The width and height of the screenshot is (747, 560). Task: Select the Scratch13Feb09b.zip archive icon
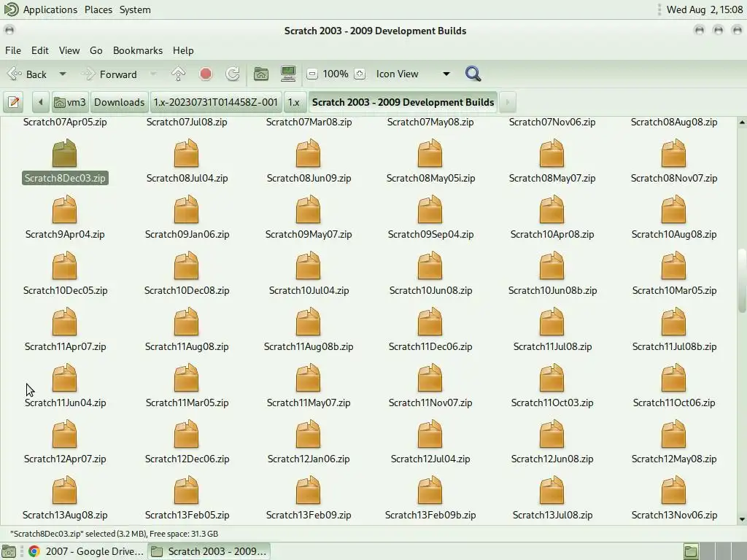click(x=430, y=491)
